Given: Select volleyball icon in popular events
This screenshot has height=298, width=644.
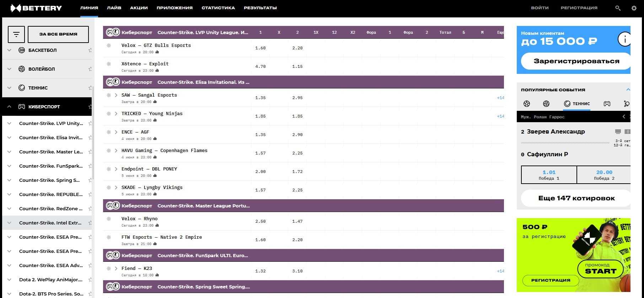Looking at the screenshot, I should (546, 104).
